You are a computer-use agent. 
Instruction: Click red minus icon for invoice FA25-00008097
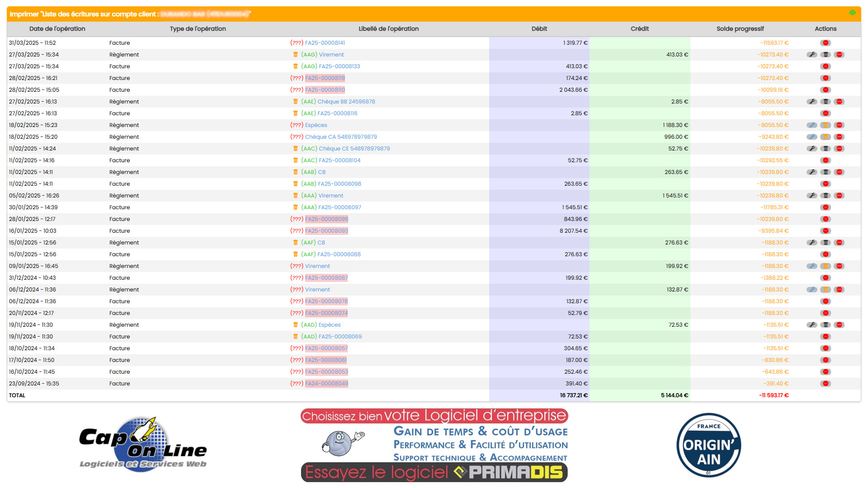tap(826, 207)
